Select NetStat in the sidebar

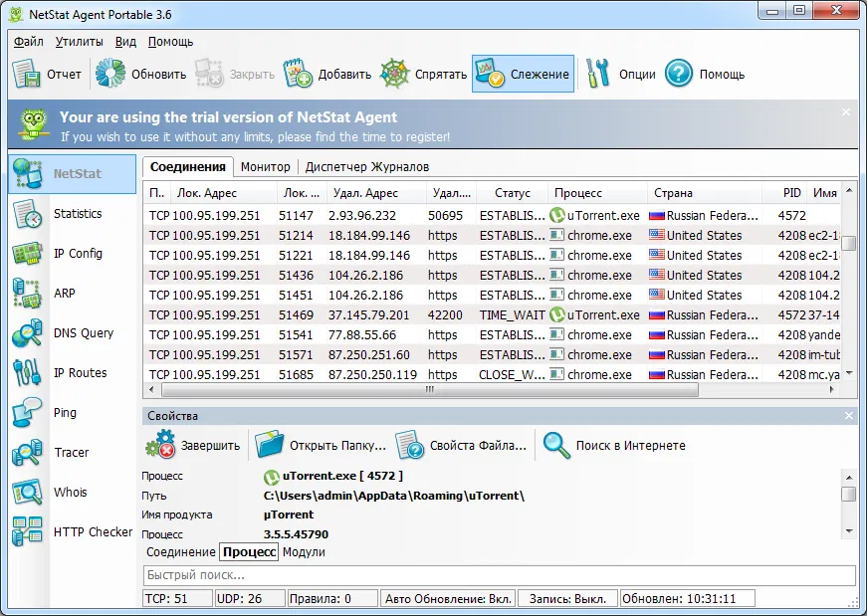point(73,174)
